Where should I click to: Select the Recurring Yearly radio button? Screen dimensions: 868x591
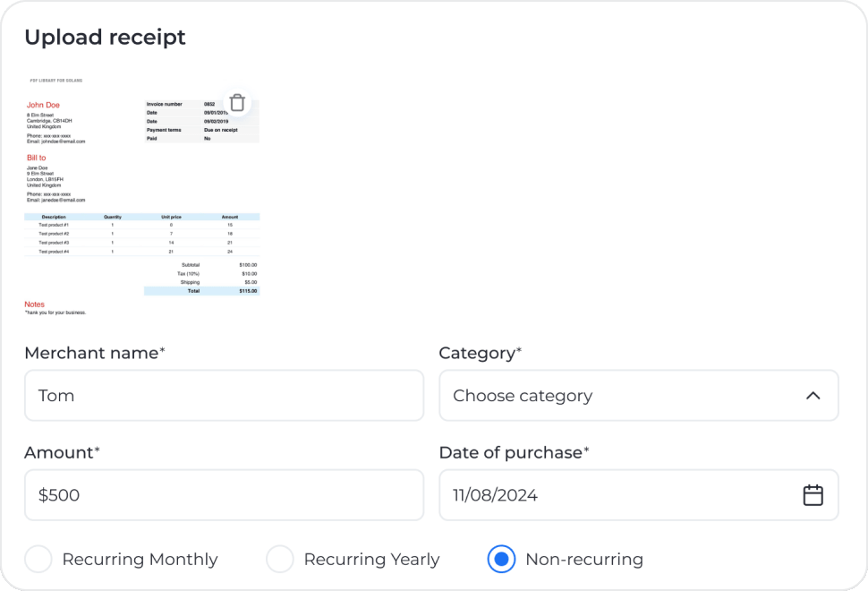pos(280,559)
